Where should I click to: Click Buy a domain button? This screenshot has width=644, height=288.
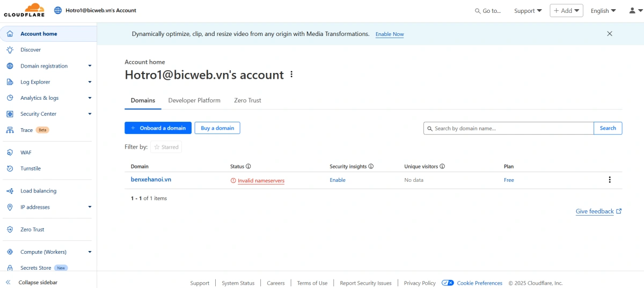tap(217, 128)
